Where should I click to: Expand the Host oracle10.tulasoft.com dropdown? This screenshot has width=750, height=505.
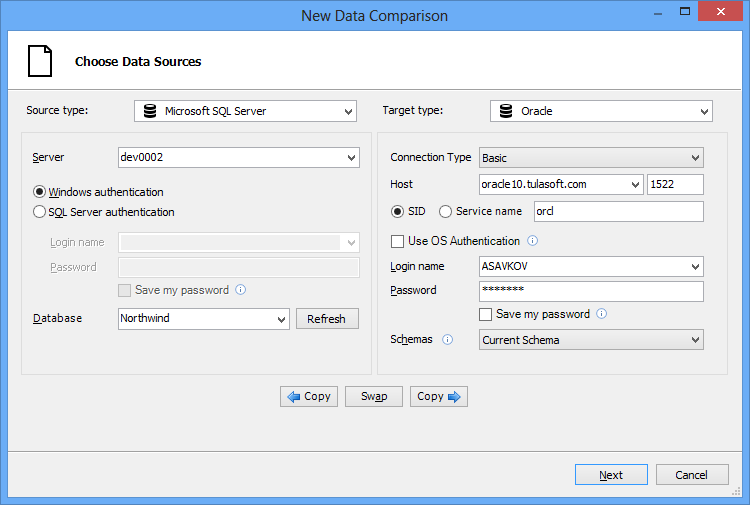[561, 184]
